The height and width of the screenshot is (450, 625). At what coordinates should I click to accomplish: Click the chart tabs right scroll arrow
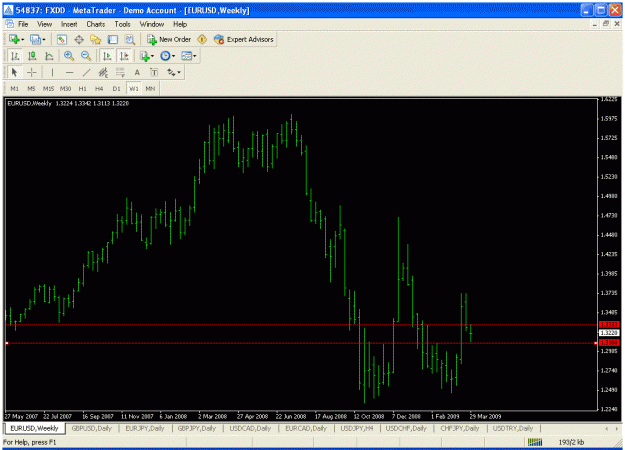click(617, 428)
